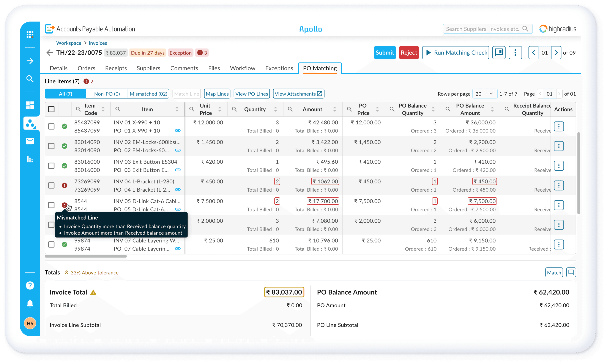Image resolution: width=607 pixels, height=364 pixels.
Task: Submit the invoice
Action: [x=385, y=53]
